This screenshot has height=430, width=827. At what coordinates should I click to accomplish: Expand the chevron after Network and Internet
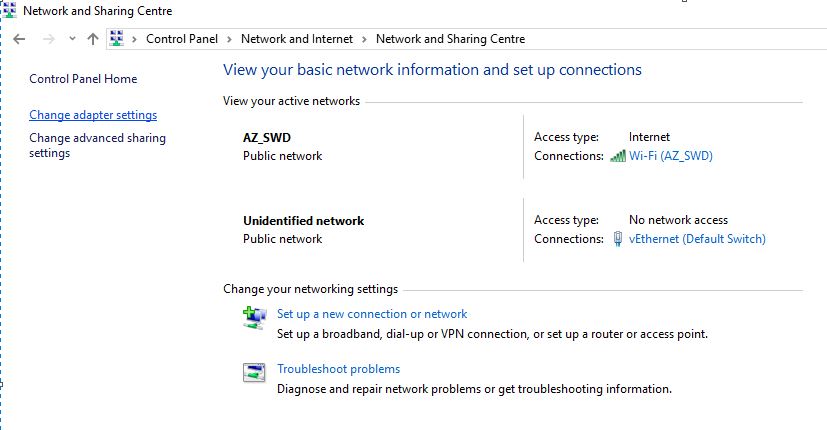364,39
